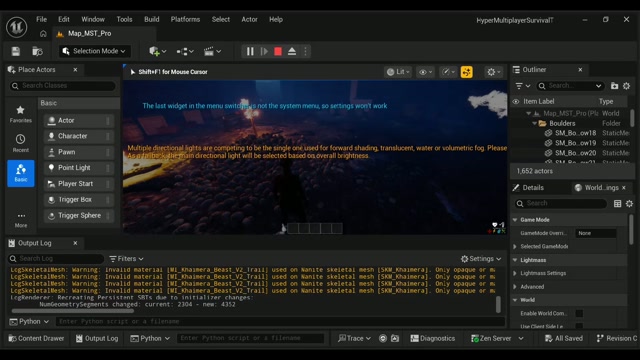Create a new folder in Outliner
Viewport: 640px width, 360px height.
(x=614, y=86)
